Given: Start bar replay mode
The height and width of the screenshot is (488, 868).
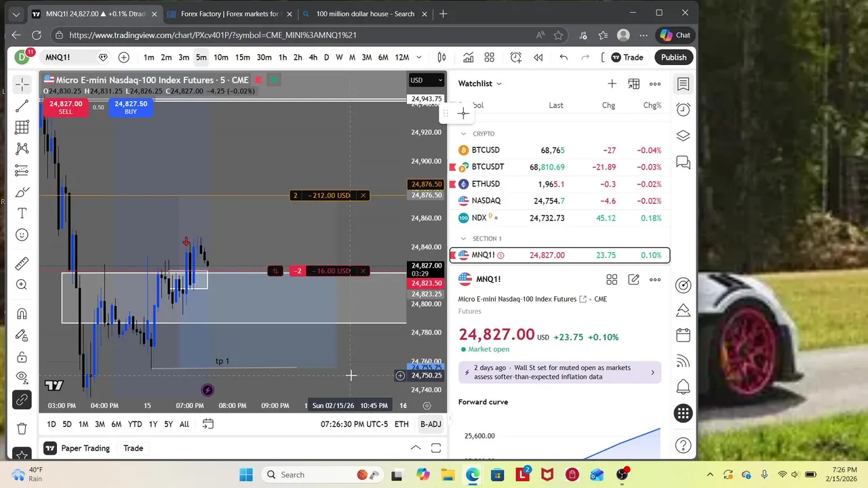Looking at the screenshot, I should click(538, 58).
